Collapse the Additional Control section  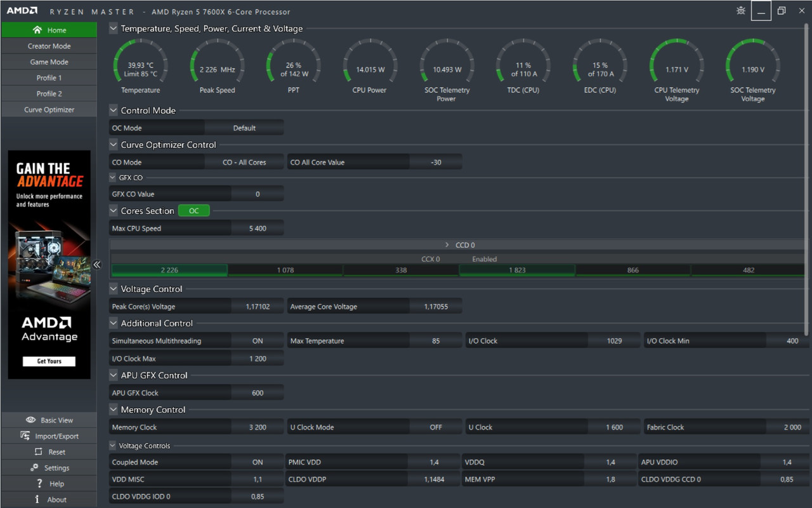pos(114,323)
